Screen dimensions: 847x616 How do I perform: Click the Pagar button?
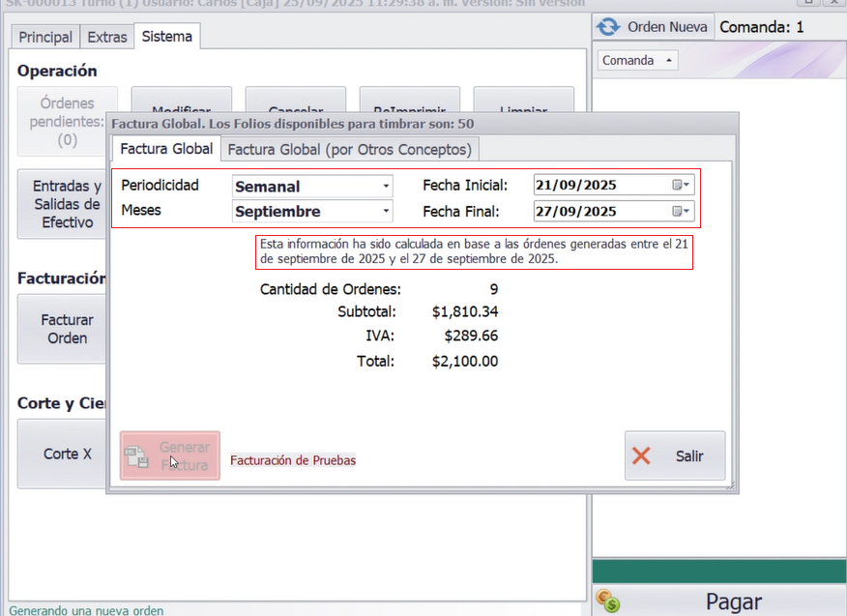tap(733, 601)
